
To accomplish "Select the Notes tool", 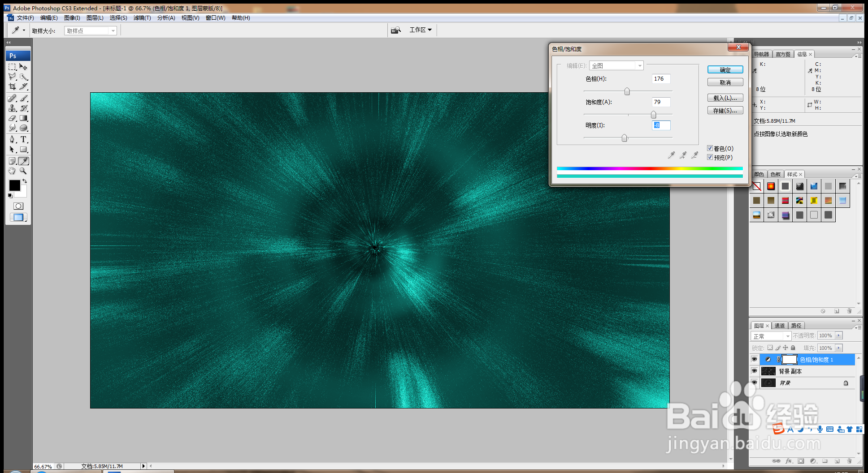I will coord(12,161).
